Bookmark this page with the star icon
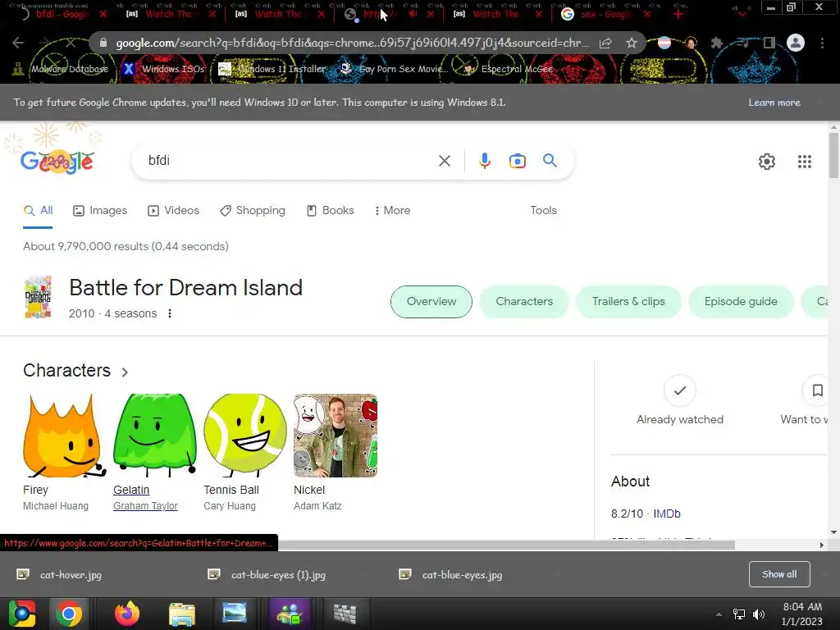The width and height of the screenshot is (840, 630). (x=632, y=43)
